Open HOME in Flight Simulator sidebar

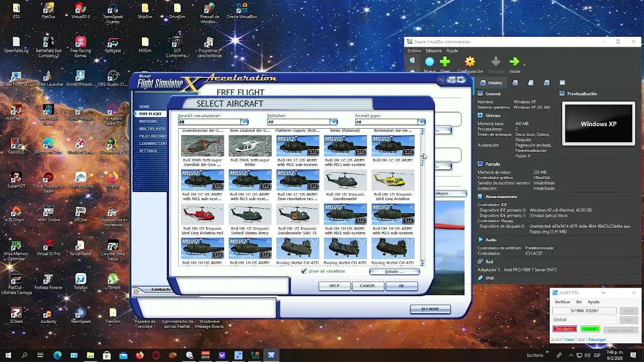(x=144, y=107)
